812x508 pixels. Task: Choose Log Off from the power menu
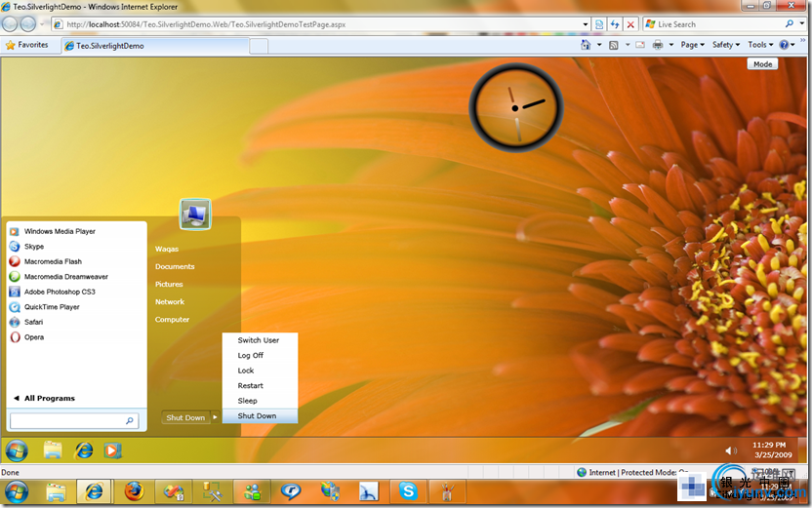tap(260, 355)
